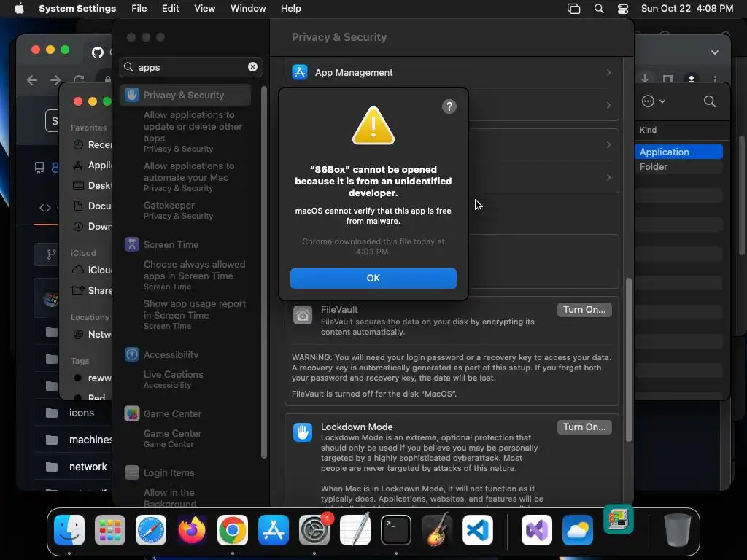Click the Lockdown Mode hand icon
The width and height of the screenshot is (747, 560).
click(303, 432)
